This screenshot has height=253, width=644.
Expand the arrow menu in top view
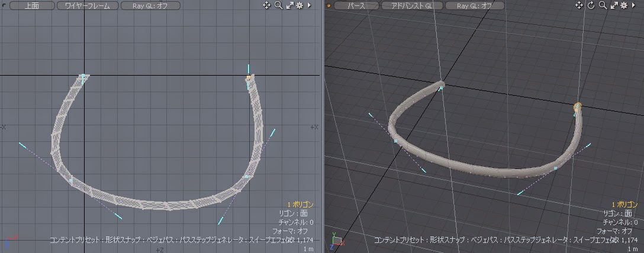pyautogui.click(x=309, y=6)
